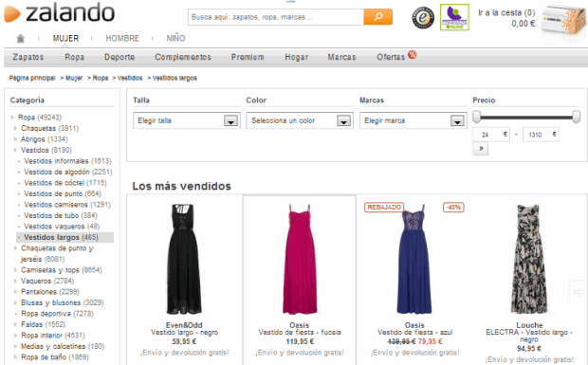Click the price slider track

526,117
